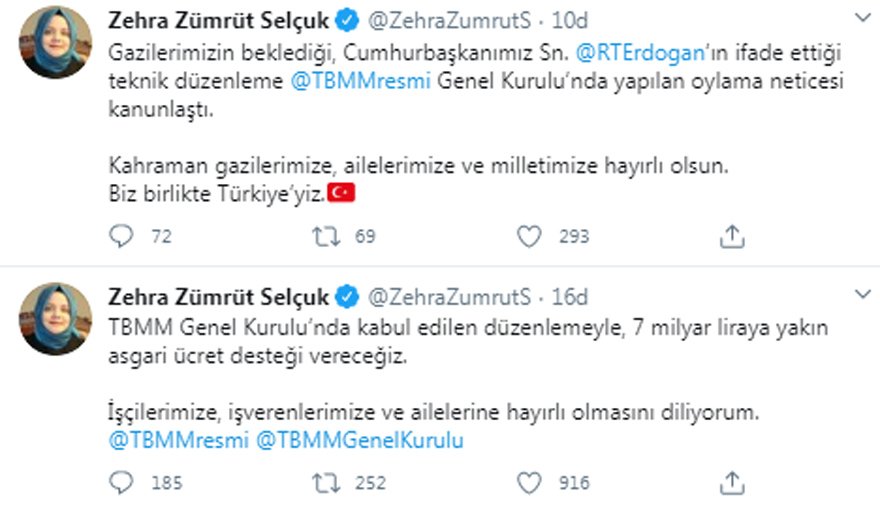Click the second tweet's profile avatar
The height and width of the screenshot is (510, 880).
(55, 319)
